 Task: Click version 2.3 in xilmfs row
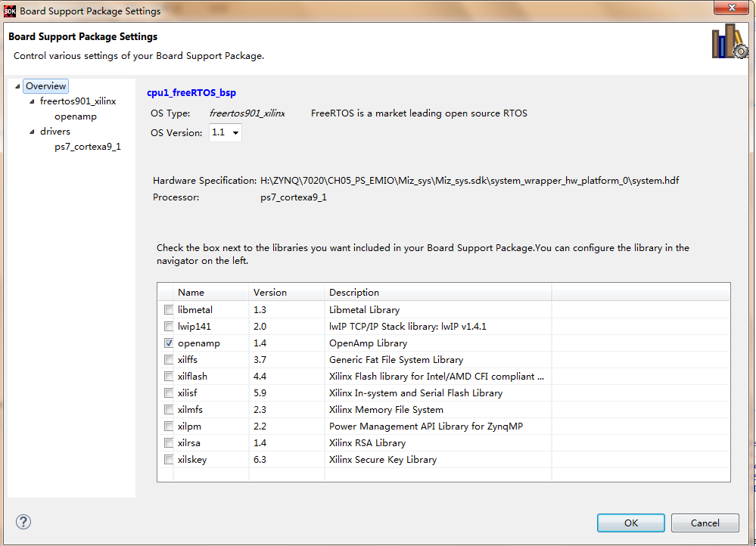(260, 410)
